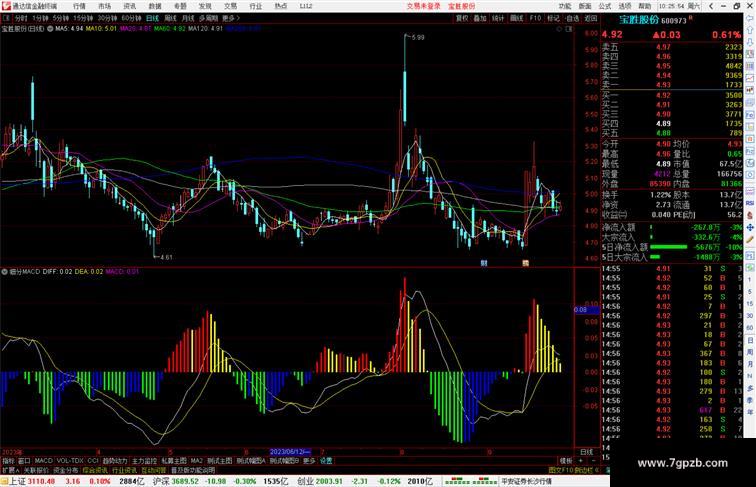Image resolution: width=756 pixels, height=487 pixels.
Task: Select the 趋势动力 indicator tab
Action: (x=115, y=461)
